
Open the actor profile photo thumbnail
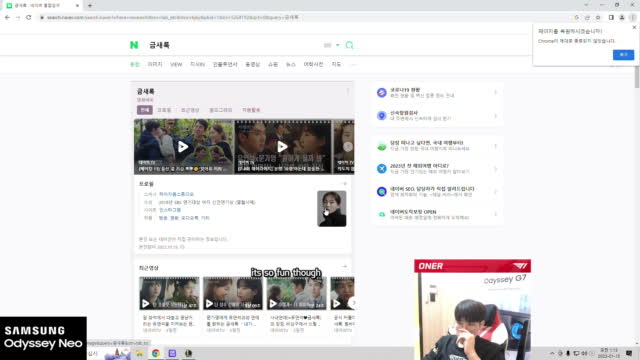(331, 209)
